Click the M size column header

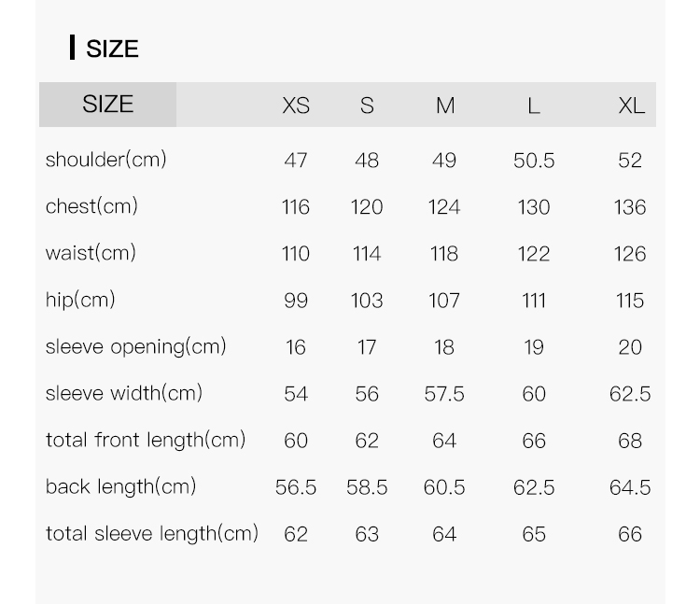click(x=445, y=105)
